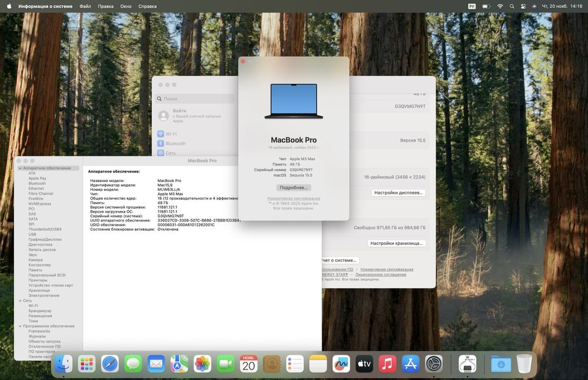Click the battery status icon in menu bar
Screen dimensions: 588x380
(x=486, y=6)
